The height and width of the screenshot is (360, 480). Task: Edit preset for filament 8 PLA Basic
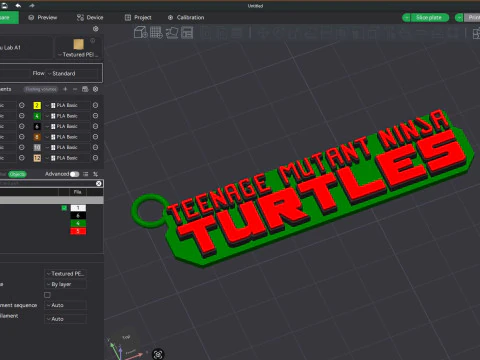tap(95, 137)
